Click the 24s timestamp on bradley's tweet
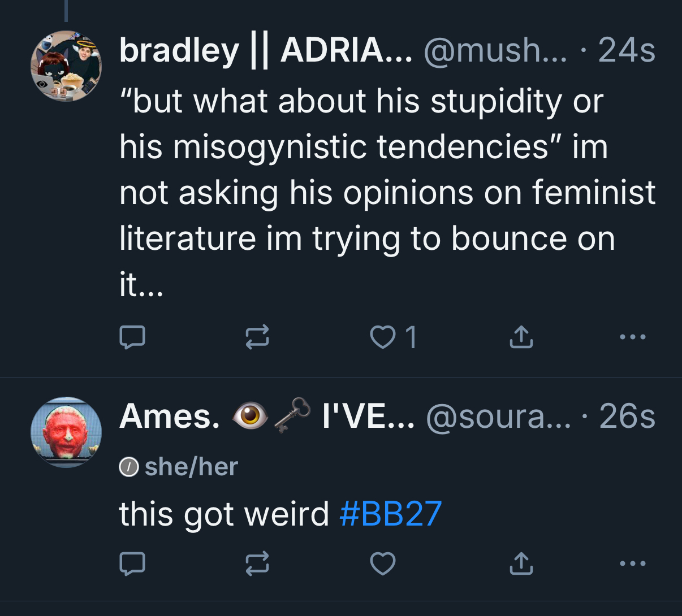The image size is (682, 616). click(627, 50)
